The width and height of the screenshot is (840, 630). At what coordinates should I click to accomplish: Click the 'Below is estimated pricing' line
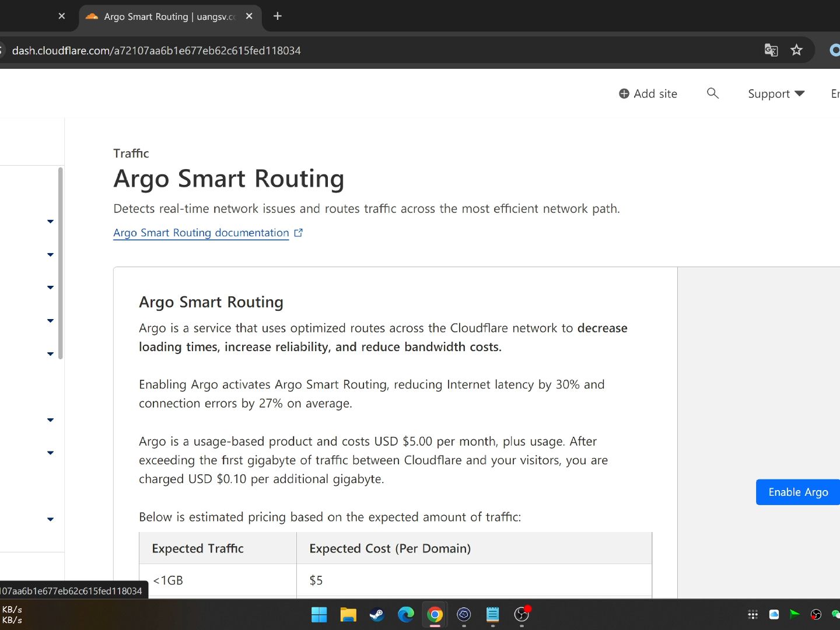pos(330,517)
